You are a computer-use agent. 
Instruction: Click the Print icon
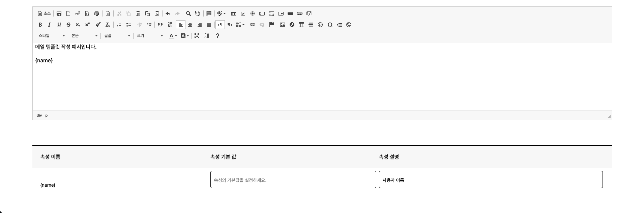click(x=97, y=14)
